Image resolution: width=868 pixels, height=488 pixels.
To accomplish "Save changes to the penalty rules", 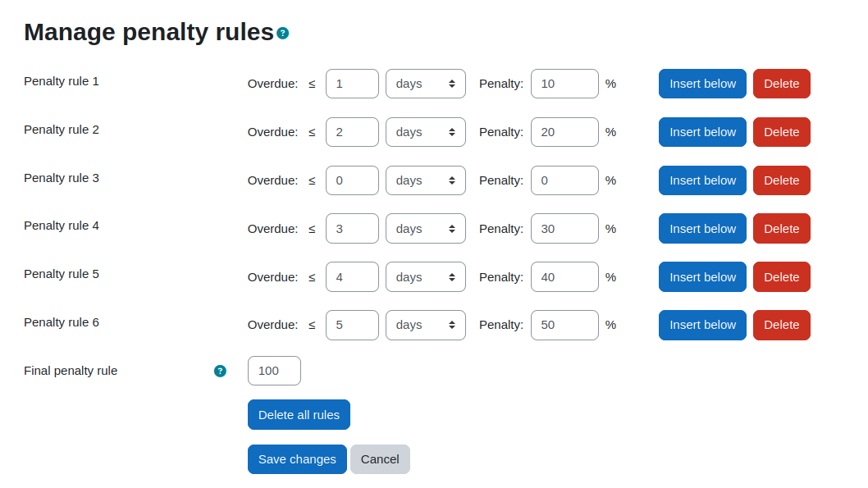I will [297, 459].
